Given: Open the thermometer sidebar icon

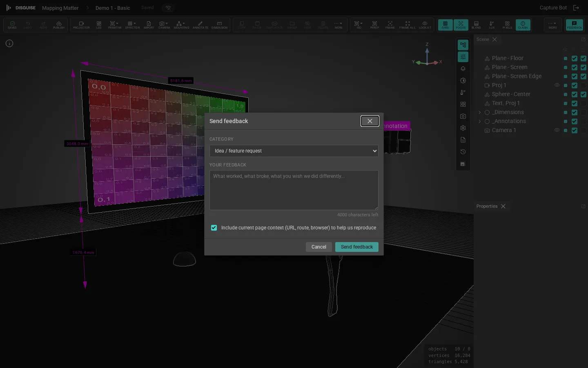Looking at the screenshot, I should (463, 92).
